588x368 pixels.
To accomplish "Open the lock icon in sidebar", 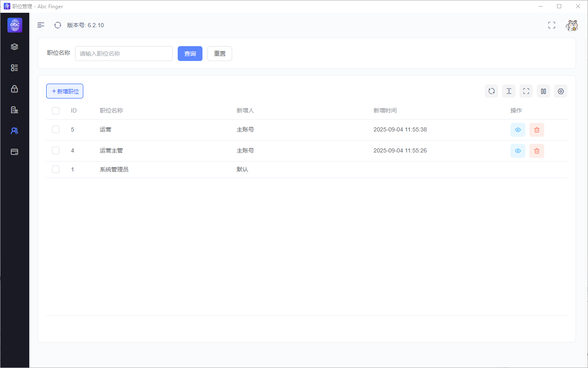I will point(14,89).
